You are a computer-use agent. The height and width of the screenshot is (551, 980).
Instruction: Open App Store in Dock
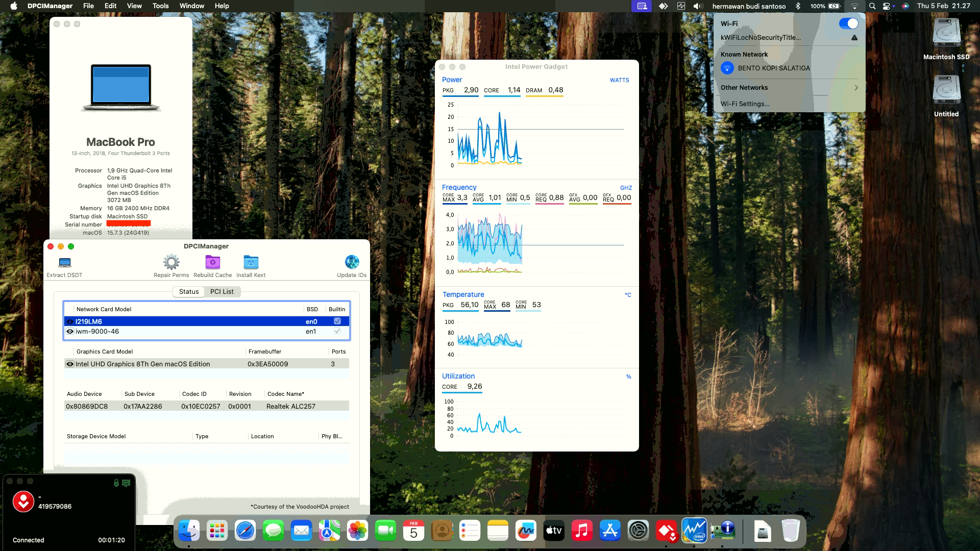[x=610, y=531]
